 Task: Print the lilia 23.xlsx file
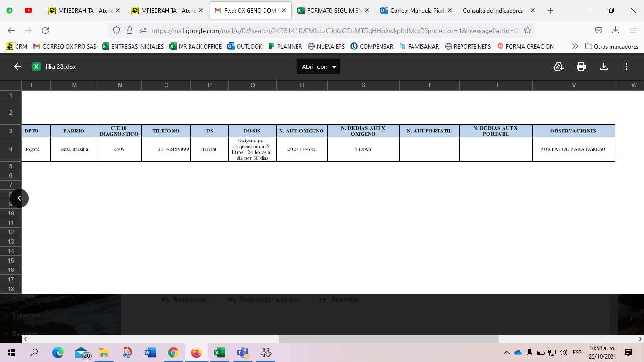[581, 66]
